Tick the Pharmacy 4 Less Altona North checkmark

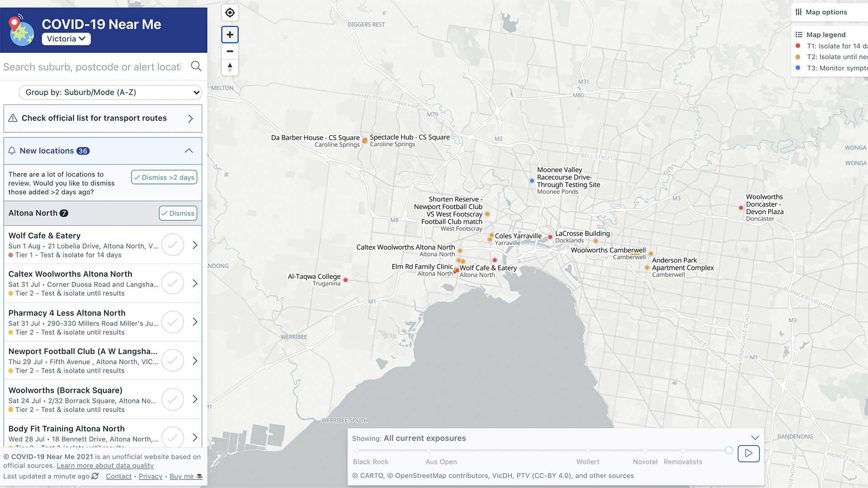coord(173,322)
